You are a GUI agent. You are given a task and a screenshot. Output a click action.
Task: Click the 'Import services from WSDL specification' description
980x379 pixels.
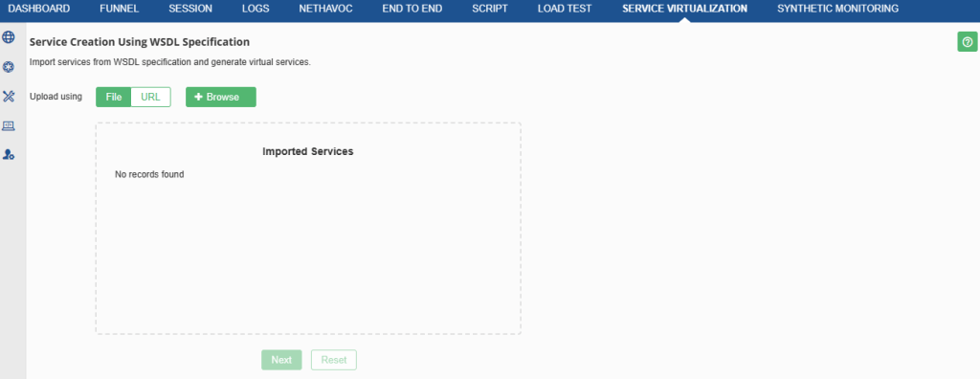(170, 62)
